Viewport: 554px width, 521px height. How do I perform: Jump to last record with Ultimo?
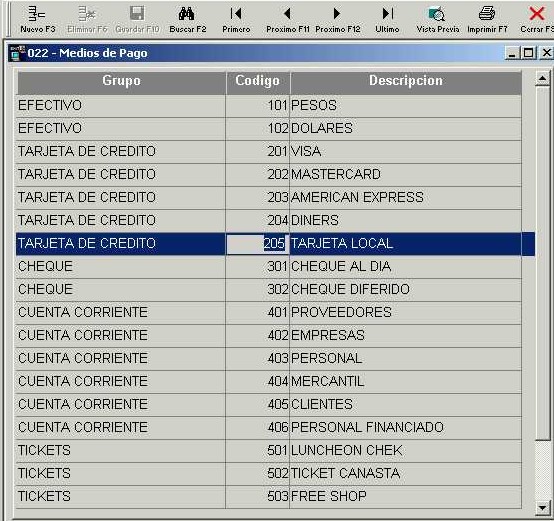(x=388, y=14)
